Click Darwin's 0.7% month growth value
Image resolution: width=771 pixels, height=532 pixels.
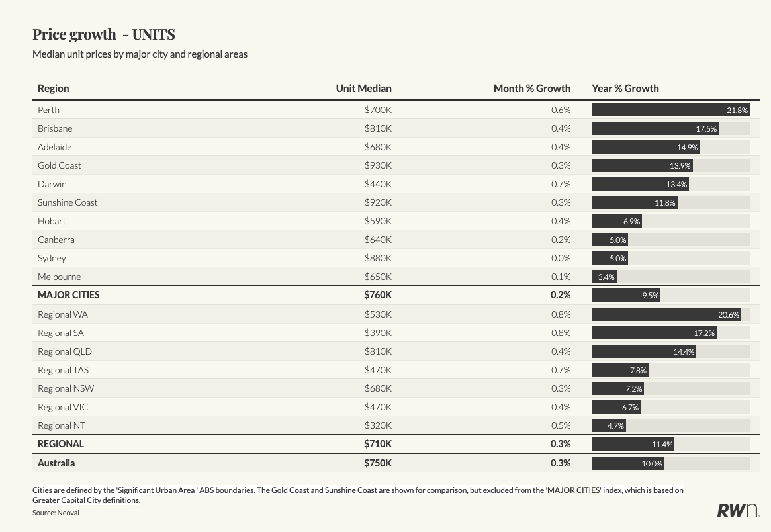561,184
